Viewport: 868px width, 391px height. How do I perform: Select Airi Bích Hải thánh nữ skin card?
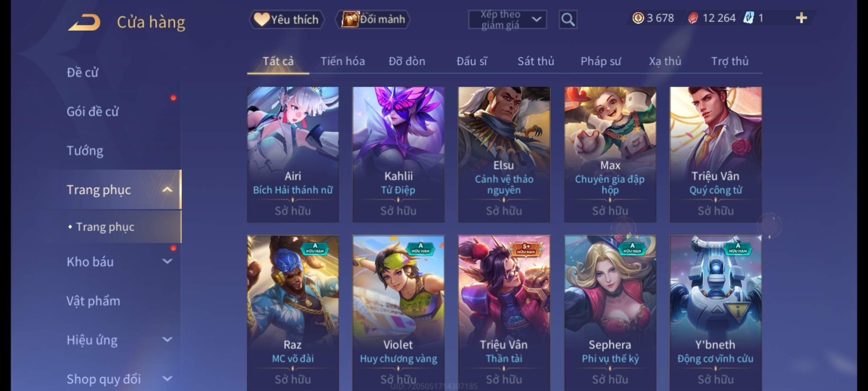(293, 155)
